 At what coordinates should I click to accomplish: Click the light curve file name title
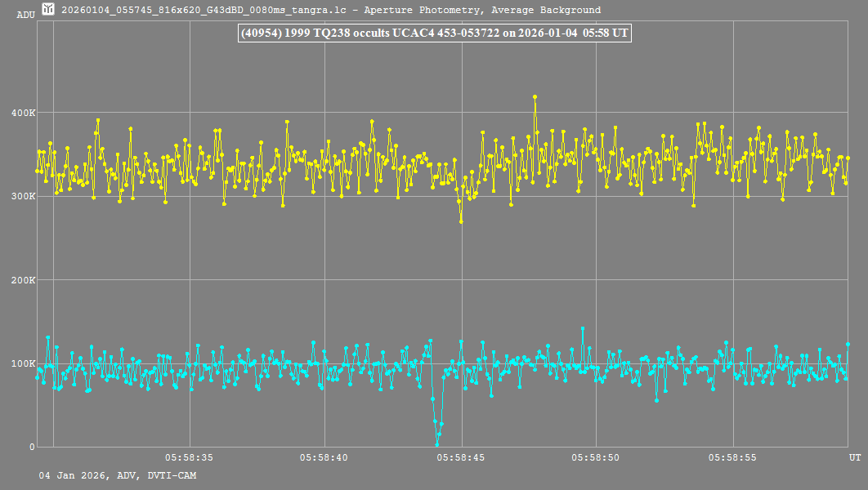point(331,11)
